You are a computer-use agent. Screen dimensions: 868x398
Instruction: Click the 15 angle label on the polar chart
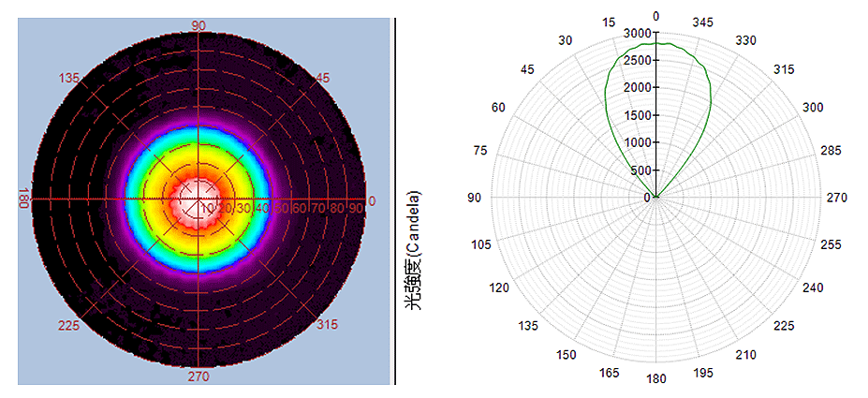tap(609, 21)
